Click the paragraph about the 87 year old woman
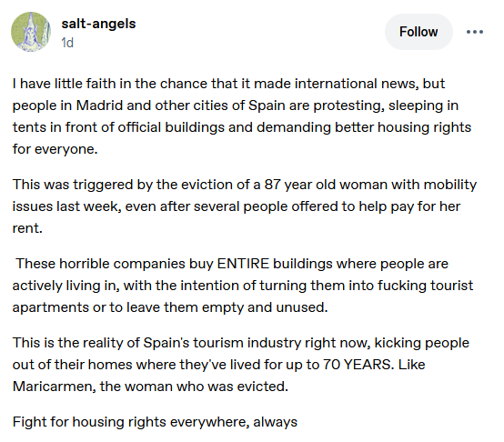This screenshot has height=442, width=504. (x=245, y=206)
